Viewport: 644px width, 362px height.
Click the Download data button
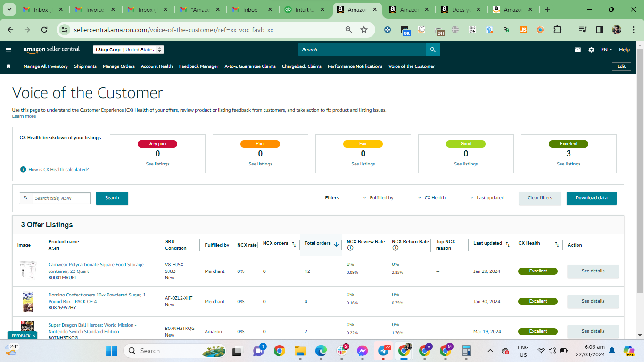[592, 198]
